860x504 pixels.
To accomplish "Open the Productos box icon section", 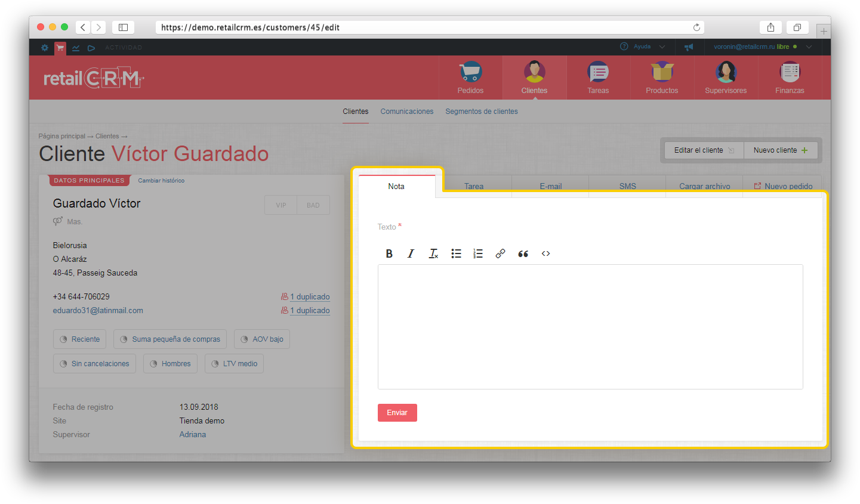I will [x=662, y=78].
